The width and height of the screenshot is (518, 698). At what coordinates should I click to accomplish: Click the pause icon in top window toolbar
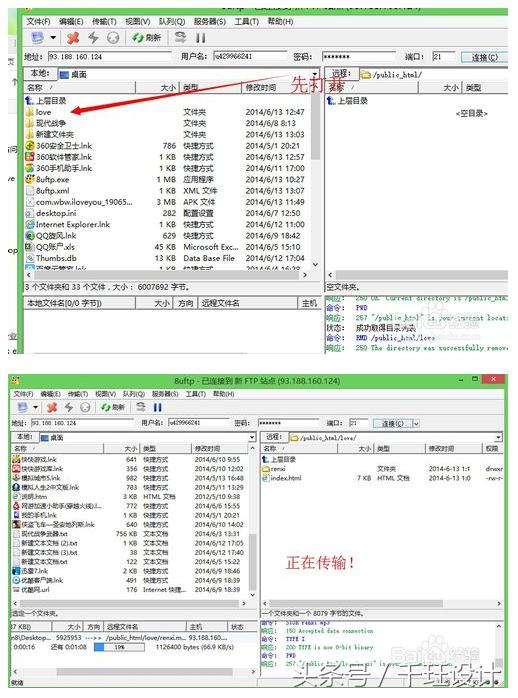[x=201, y=38]
